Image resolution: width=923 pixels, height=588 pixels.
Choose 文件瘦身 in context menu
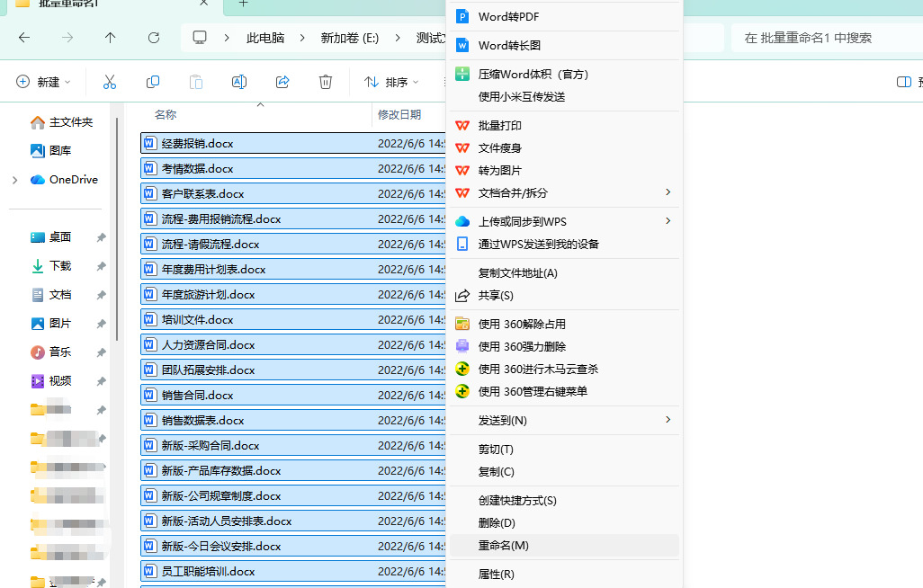coord(565,147)
